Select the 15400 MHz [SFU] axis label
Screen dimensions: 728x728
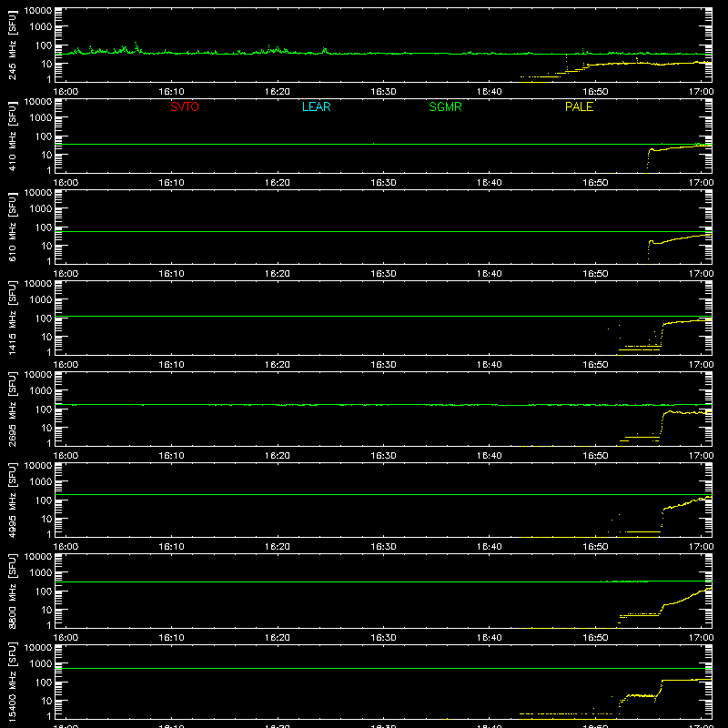coord(13,682)
